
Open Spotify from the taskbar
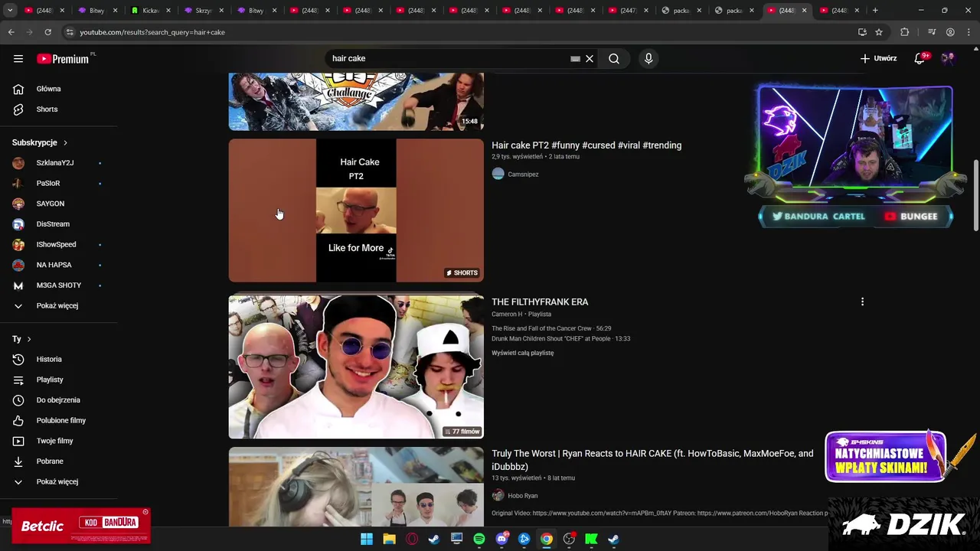(x=479, y=539)
